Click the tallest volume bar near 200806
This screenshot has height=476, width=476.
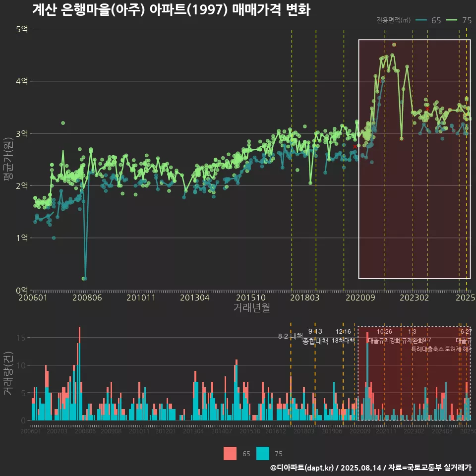tap(79, 373)
